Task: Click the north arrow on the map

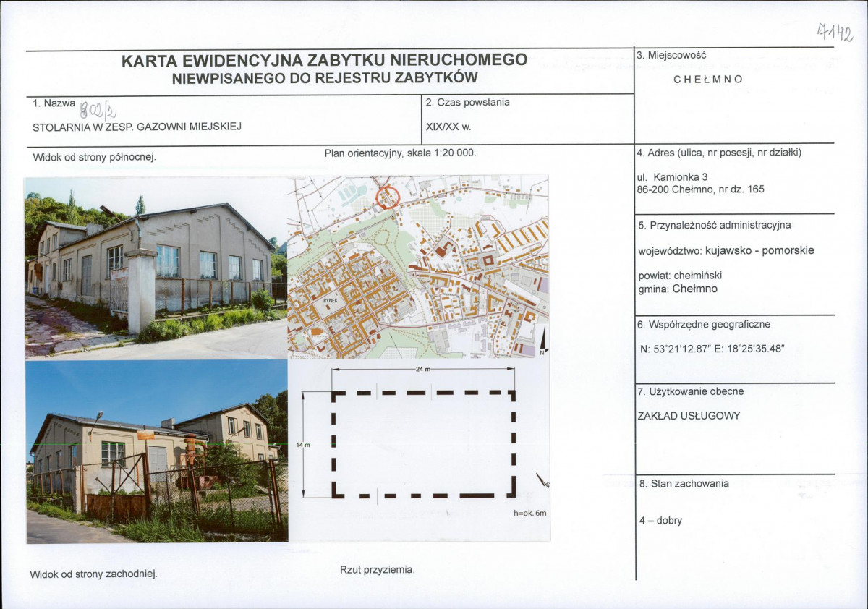Action: [x=542, y=341]
